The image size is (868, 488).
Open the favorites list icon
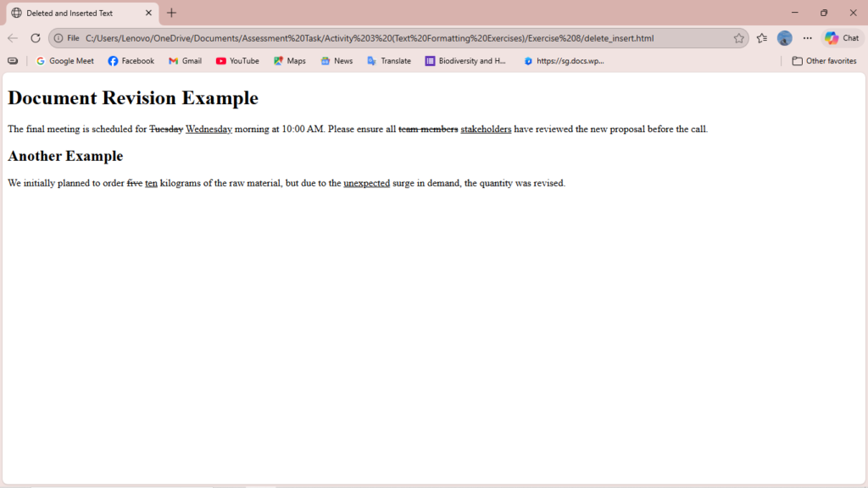(761, 38)
